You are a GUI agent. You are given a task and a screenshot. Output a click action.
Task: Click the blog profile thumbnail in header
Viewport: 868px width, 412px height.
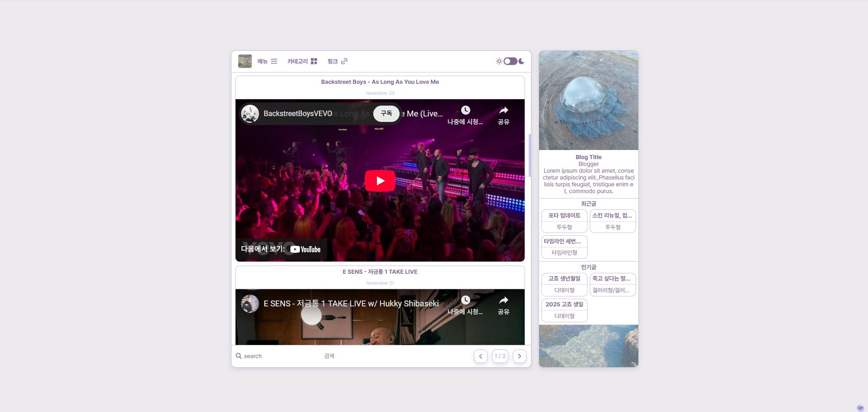(245, 61)
